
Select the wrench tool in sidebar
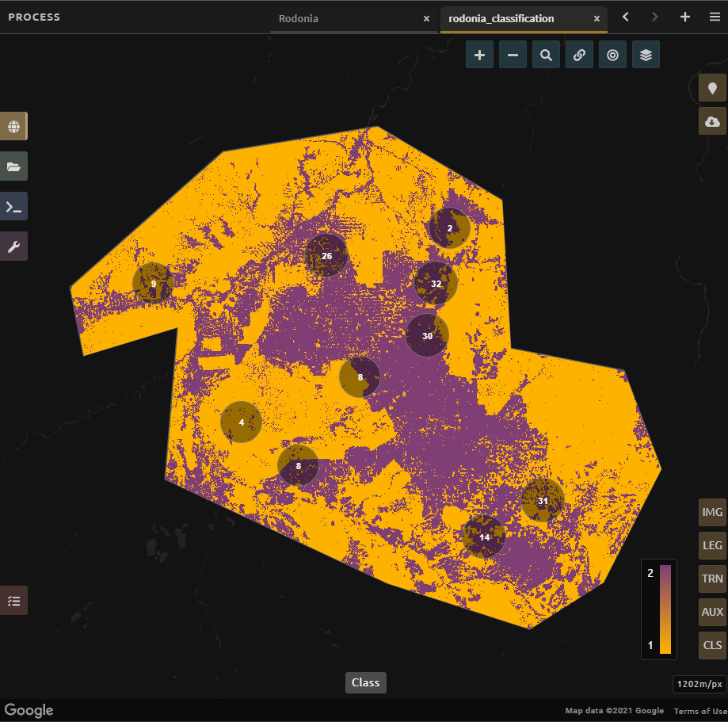[13, 246]
